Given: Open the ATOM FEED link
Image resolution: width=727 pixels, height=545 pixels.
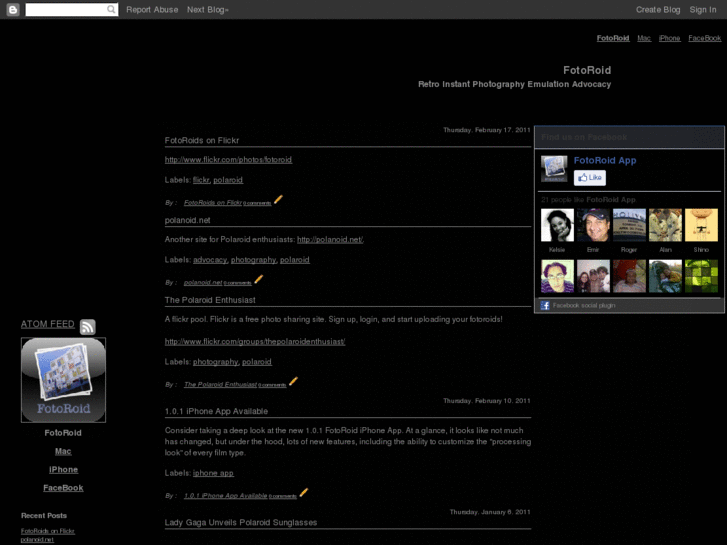Looking at the screenshot, I should [48, 324].
